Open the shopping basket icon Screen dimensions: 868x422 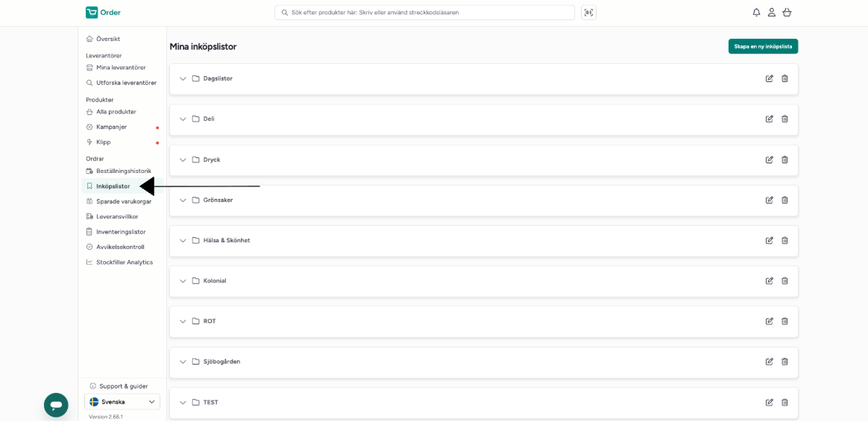787,12
